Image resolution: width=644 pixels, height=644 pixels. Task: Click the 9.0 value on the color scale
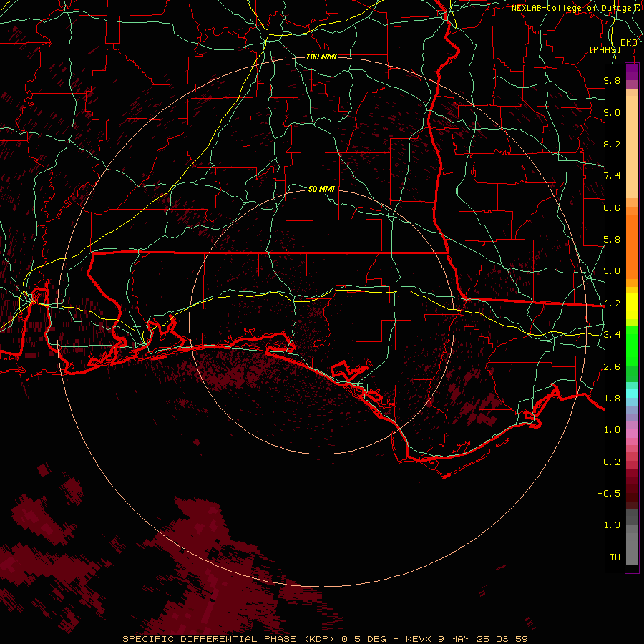612,112
